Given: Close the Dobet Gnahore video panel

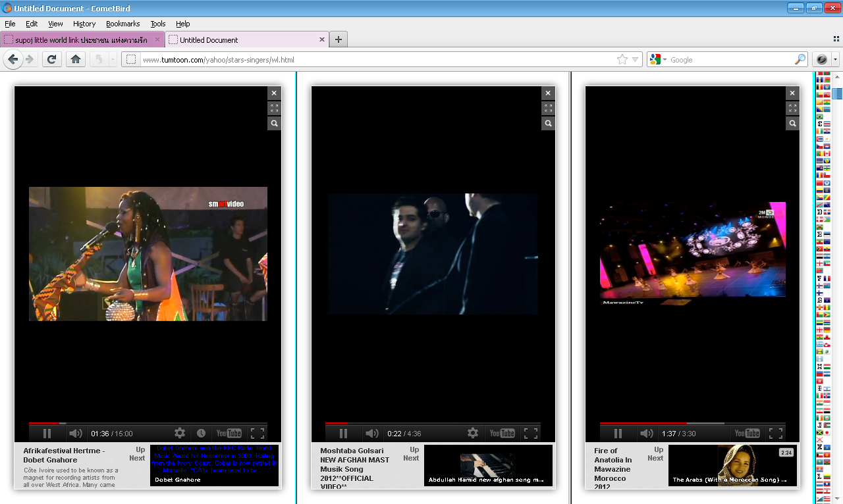Looking at the screenshot, I should pos(274,93).
